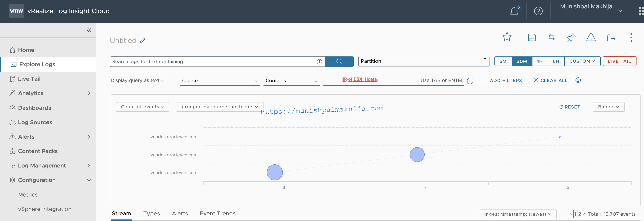
Task: Open Explore Logs in sidebar
Action: tap(48, 64)
